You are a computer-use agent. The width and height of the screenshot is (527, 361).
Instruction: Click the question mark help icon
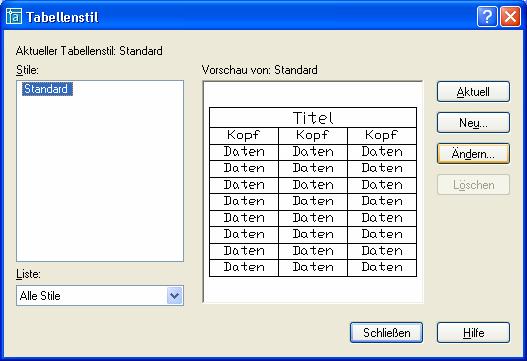487,16
